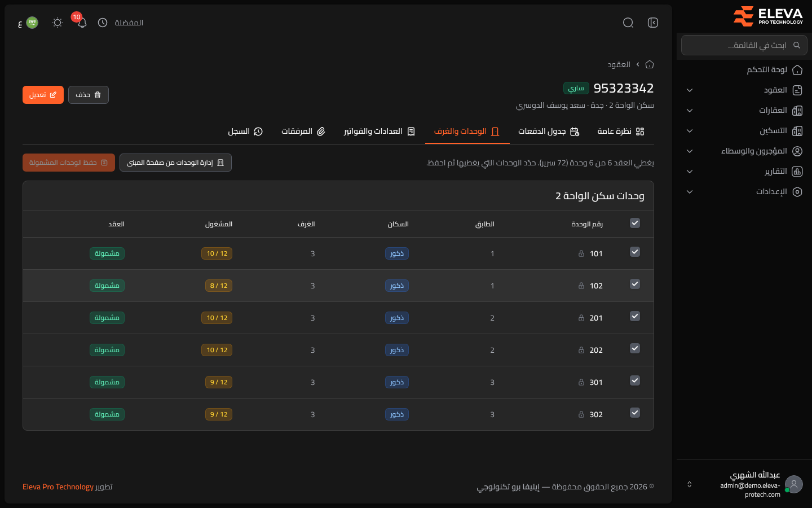812x508 pixels.
Task: Click the landlords and brokers icon (المؤجرون والوسطاء)
Action: 797,151
